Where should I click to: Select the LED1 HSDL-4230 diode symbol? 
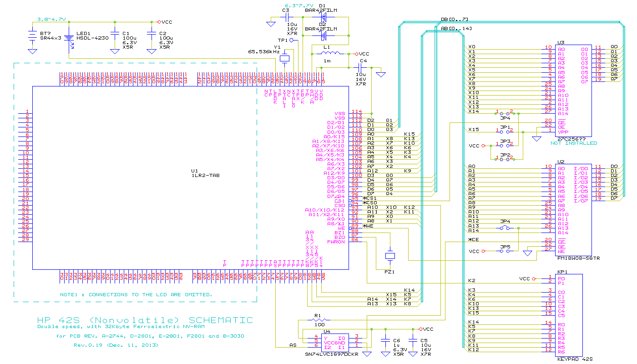pos(69,40)
